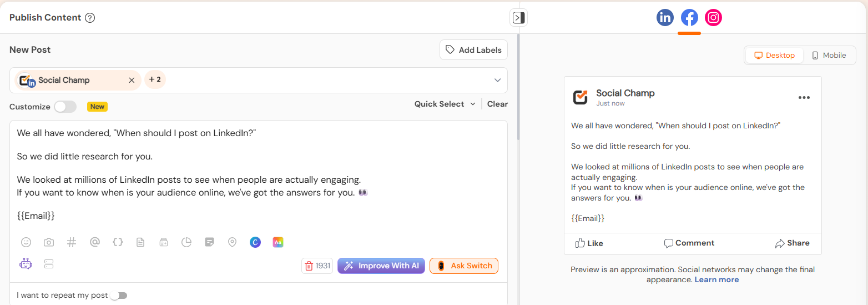Expand the account selector dropdown chevron
This screenshot has height=305, width=868.
click(498, 81)
